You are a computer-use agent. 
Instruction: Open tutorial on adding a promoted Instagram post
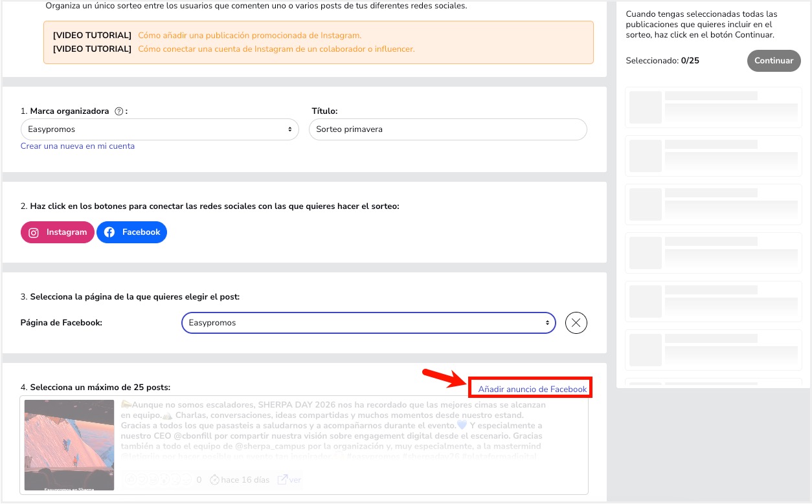point(250,35)
